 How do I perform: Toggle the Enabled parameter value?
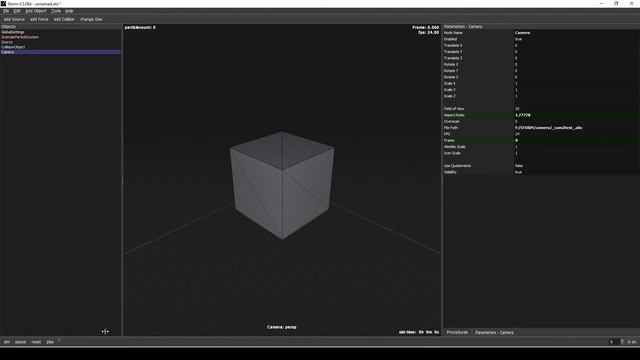coord(577,39)
